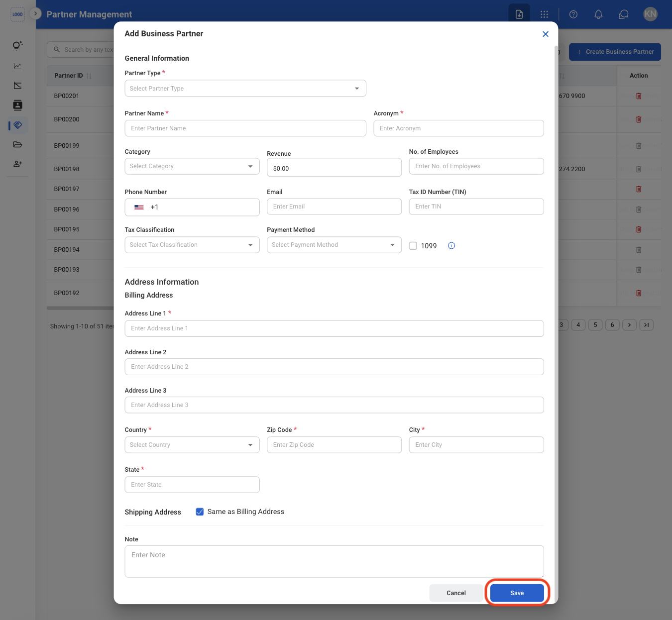Open the contacts sidebar icon
Viewport: 672px width, 620px height.
pos(17,105)
